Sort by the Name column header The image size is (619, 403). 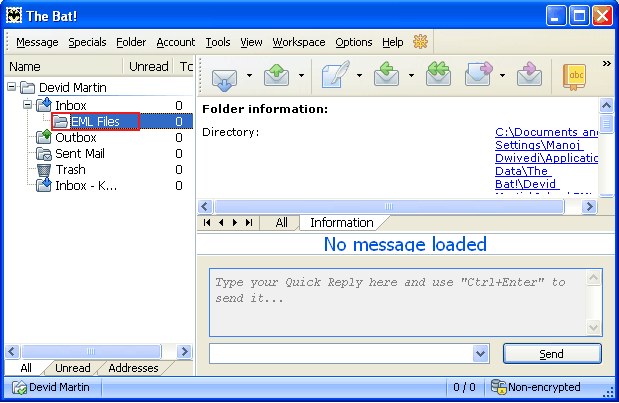[63, 66]
